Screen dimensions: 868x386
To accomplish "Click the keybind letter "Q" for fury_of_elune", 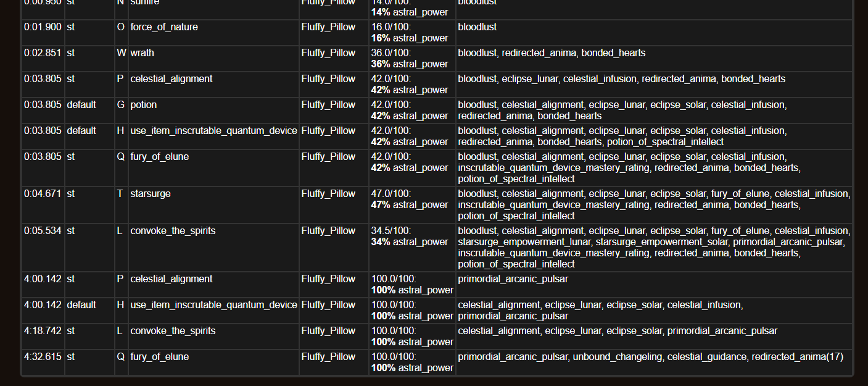I will 121,156.
